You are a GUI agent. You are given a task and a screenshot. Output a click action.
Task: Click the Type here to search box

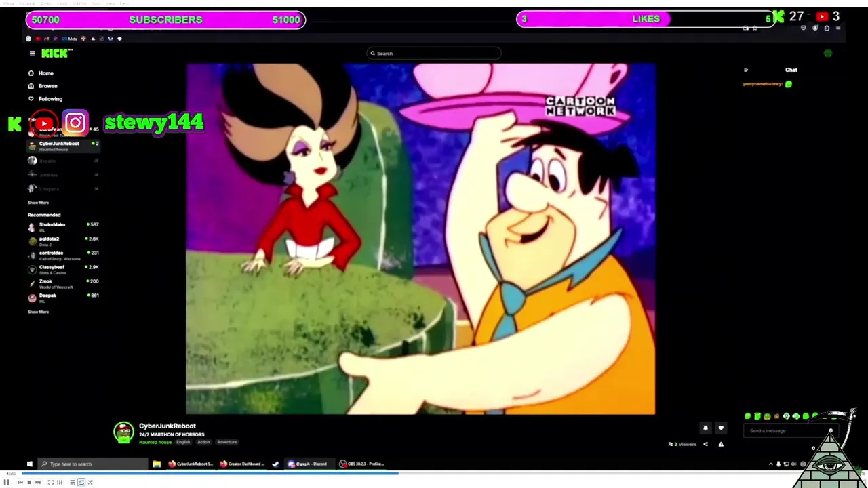(92, 464)
